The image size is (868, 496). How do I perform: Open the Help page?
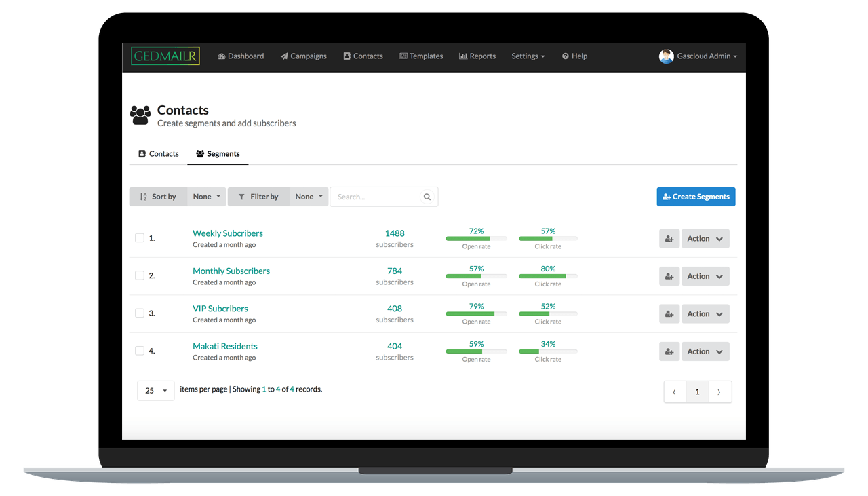tap(575, 56)
